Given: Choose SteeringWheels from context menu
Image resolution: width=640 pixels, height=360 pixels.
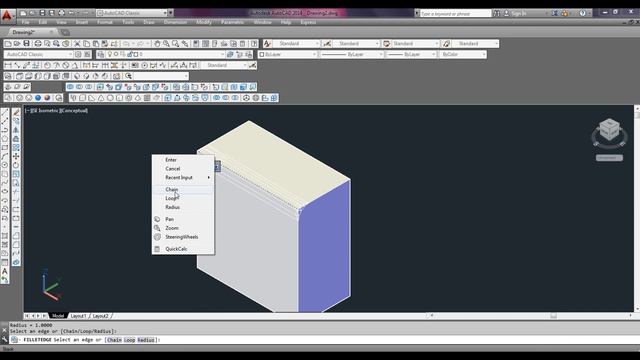Looking at the screenshot, I should point(183,237).
